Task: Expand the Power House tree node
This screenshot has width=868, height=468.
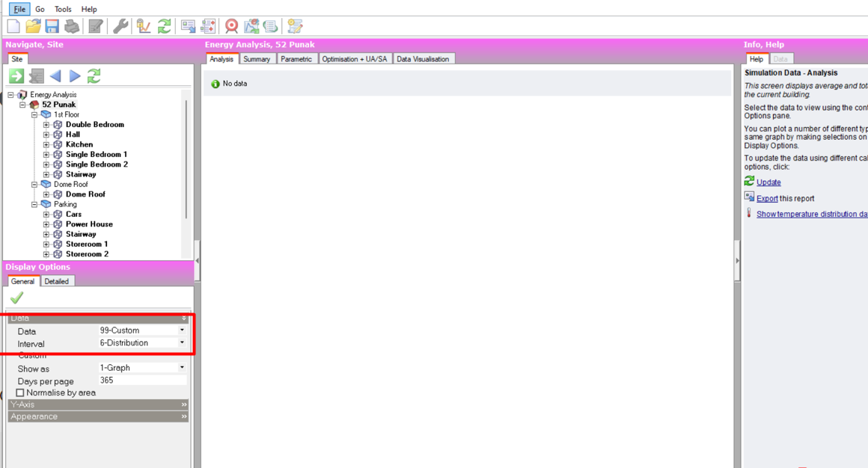Action: [46, 224]
